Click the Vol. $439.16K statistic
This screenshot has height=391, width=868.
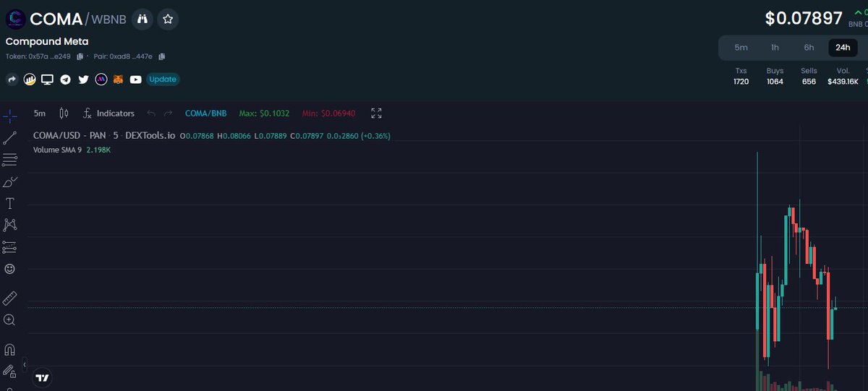pos(843,77)
